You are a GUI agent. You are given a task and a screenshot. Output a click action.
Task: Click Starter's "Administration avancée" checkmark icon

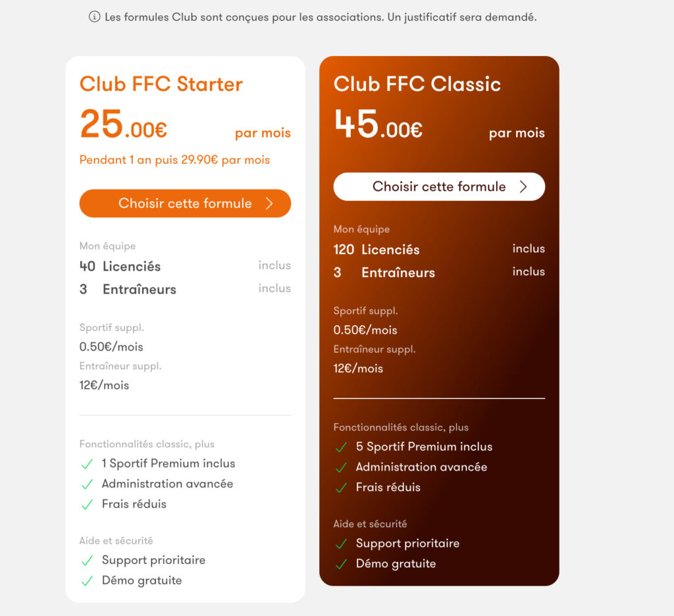tap(87, 484)
